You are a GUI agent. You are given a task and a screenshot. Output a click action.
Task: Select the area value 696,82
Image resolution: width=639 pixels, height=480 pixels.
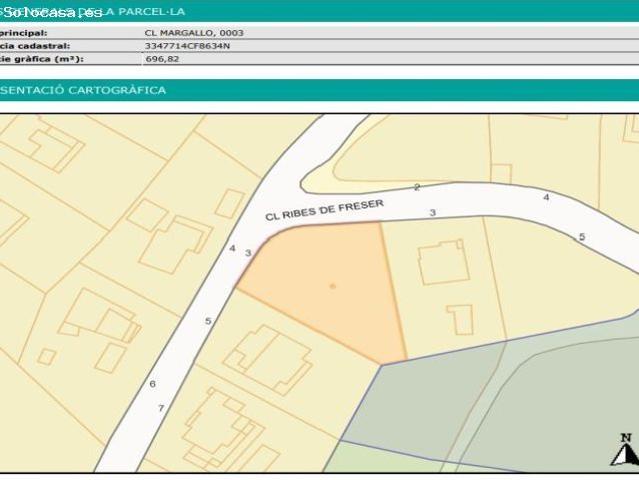pyautogui.click(x=161, y=59)
